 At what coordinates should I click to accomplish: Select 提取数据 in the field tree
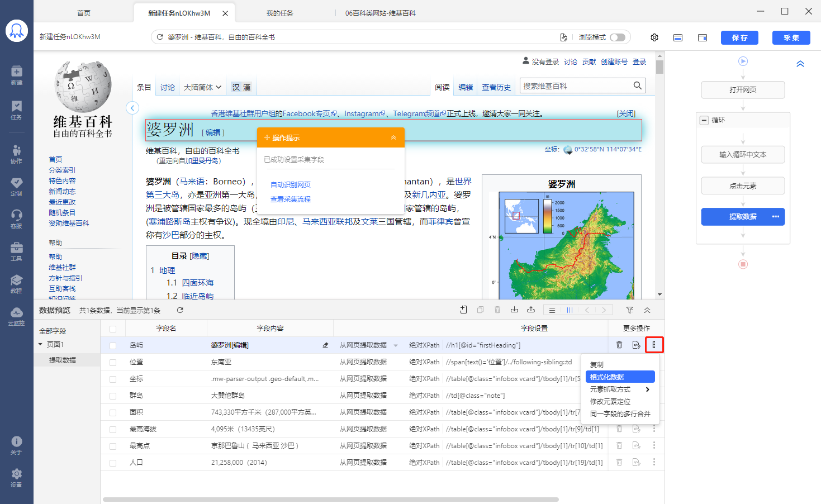coord(63,360)
